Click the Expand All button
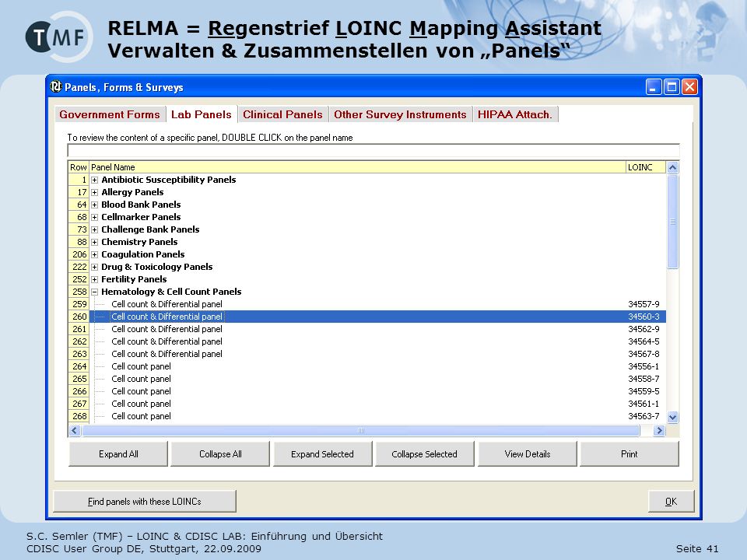 click(x=118, y=453)
